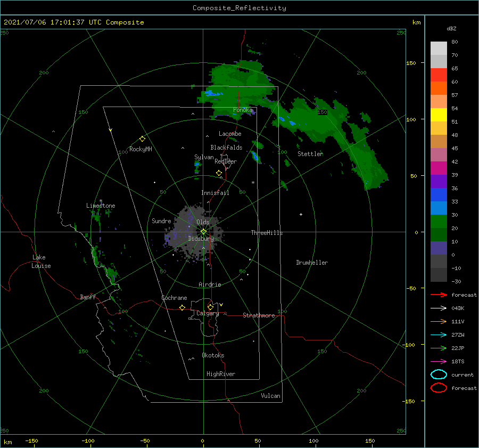Click the Drumheller town label
Screen dimensions: 479x448
pyautogui.click(x=312, y=263)
